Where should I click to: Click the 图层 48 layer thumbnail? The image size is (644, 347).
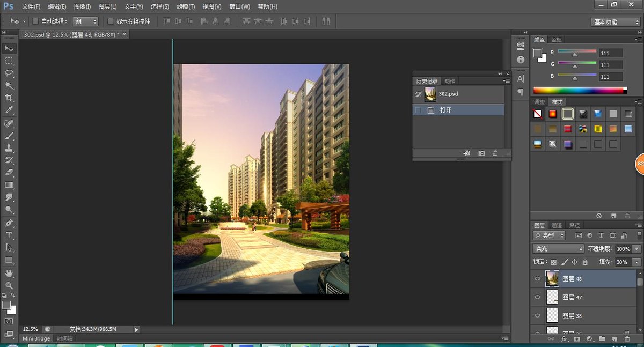(552, 279)
